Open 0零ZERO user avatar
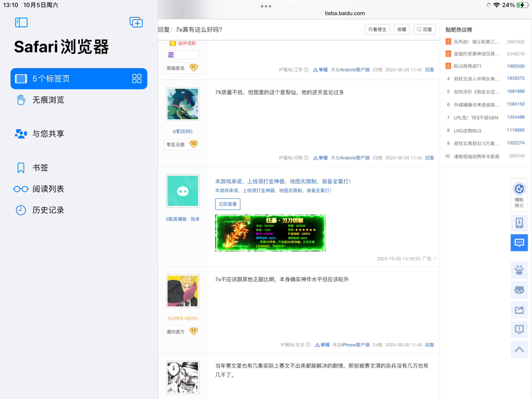The width and height of the screenshot is (532, 399). (x=182, y=104)
